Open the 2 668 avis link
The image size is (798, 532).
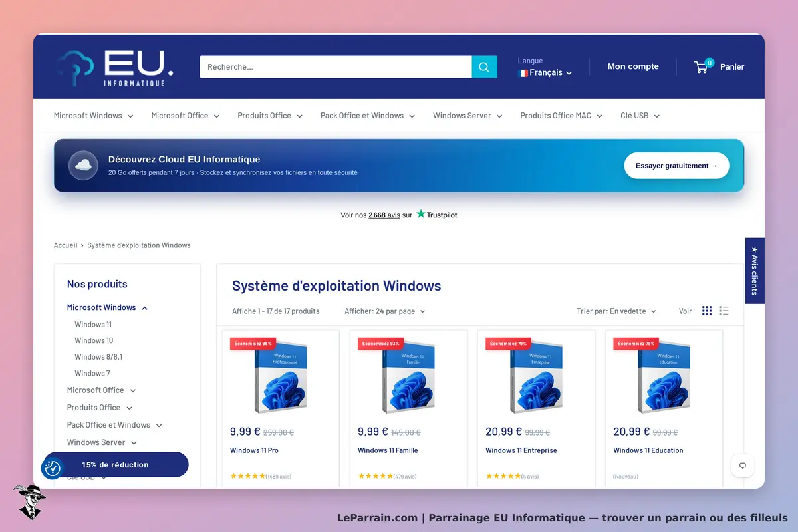tap(384, 215)
